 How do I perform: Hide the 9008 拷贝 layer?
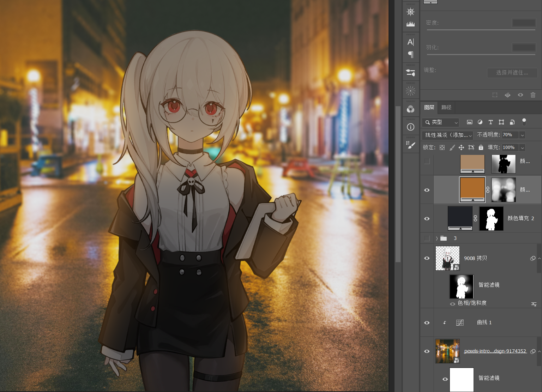point(427,258)
